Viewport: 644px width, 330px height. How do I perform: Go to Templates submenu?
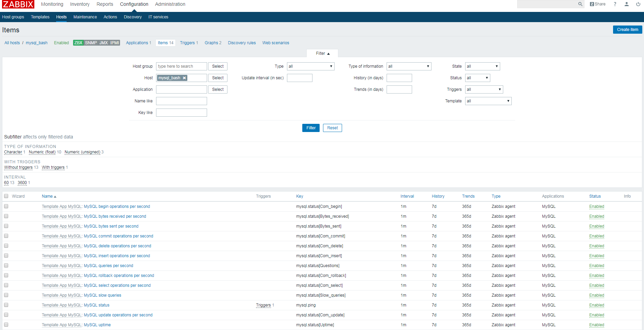[40, 17]
